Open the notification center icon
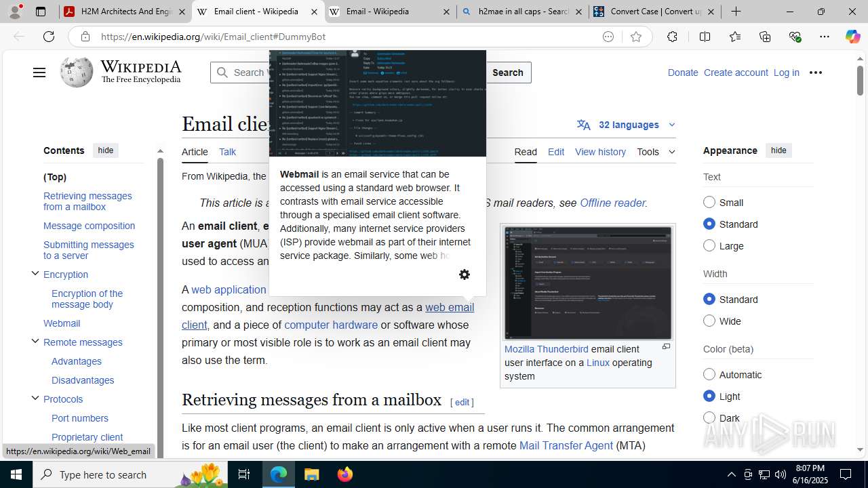The width and height of the screenshot is (868, 488). (846, 474)
